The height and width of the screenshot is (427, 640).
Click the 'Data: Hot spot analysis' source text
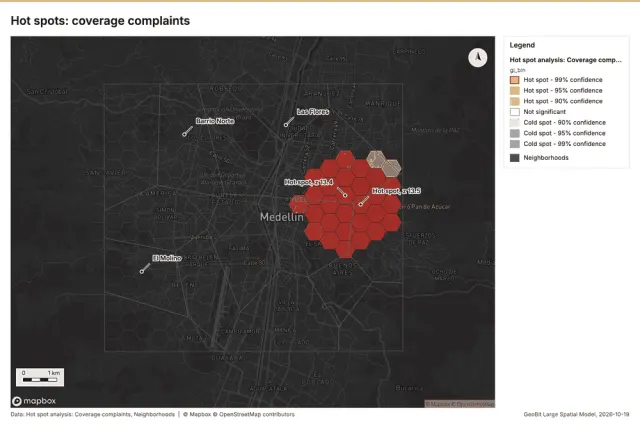pos(93,414)
